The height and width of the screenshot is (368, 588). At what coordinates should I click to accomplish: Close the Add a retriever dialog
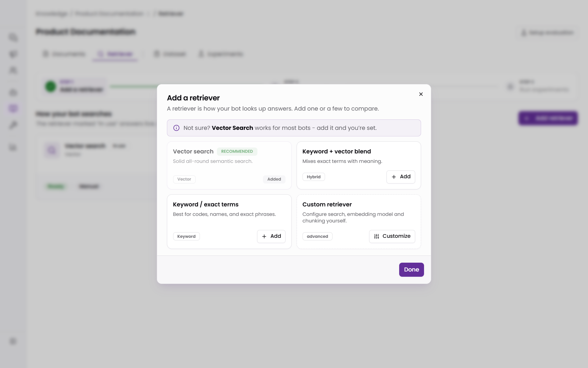click(x=421, y=94)
